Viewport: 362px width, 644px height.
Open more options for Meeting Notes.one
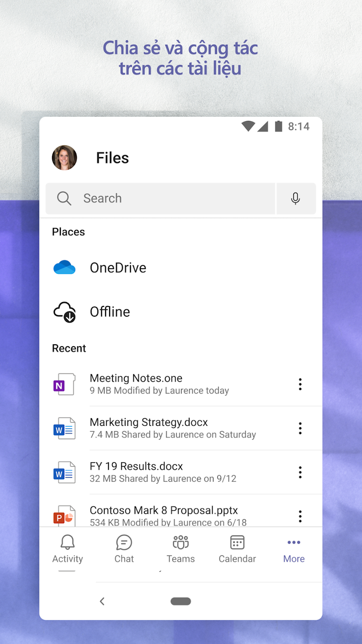(x=300, y=384)
